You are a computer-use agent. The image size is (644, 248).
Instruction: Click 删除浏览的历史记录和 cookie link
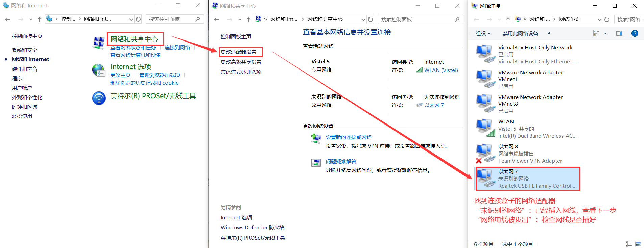[x=144, y=83]
